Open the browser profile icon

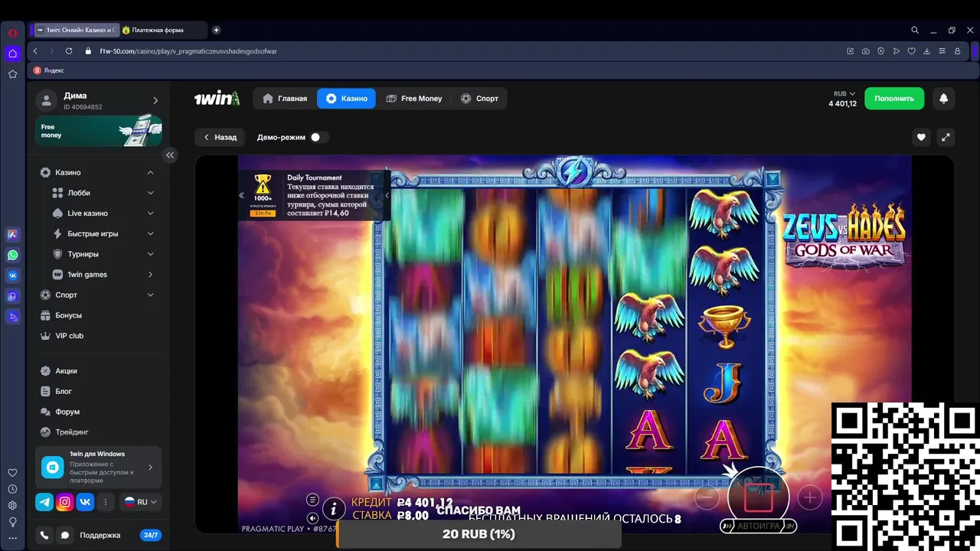[957, 51]
